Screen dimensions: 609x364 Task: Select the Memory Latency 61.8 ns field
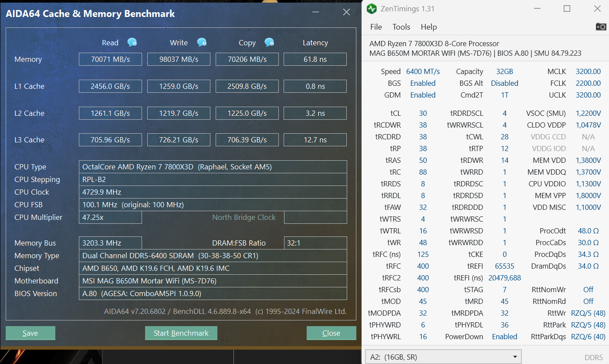pyautogui.click(x=315, y=59)
